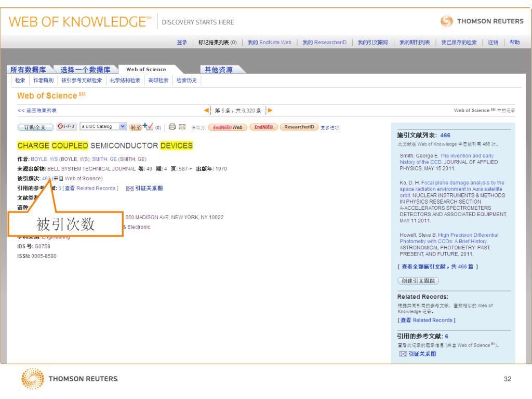This screenshot has width=532, height=399.
Task: Go to previous record with left orange arrow
Action: 206,110
